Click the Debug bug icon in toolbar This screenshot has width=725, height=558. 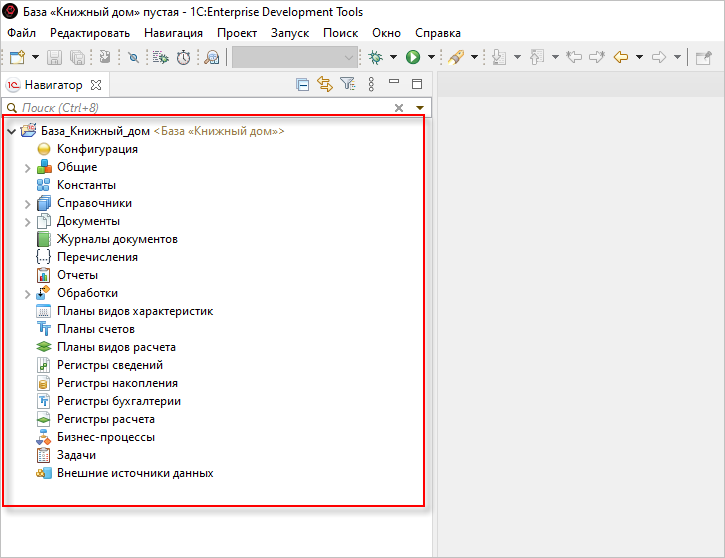376,58
